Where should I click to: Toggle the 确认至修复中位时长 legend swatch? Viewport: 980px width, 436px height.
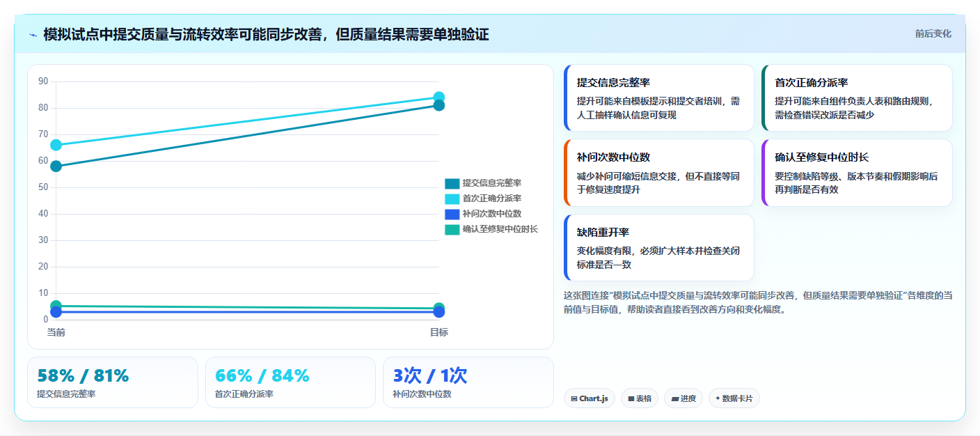pos(452,229)
